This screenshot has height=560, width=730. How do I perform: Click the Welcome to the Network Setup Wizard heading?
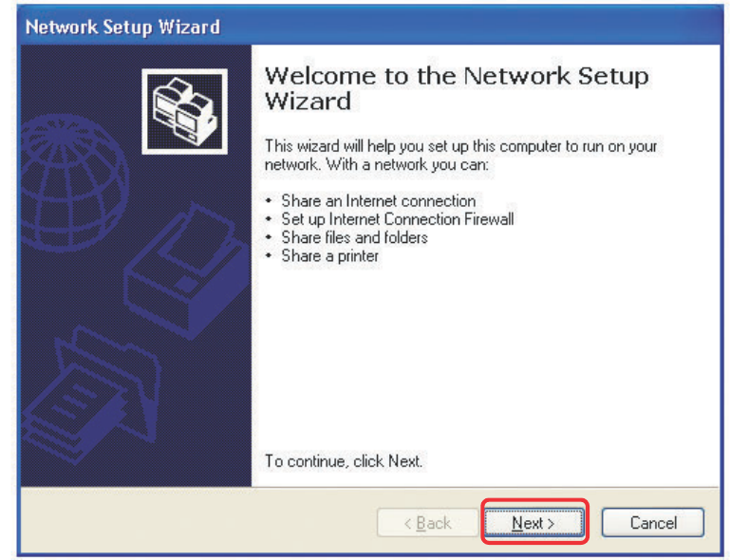(x=456, y=87)
